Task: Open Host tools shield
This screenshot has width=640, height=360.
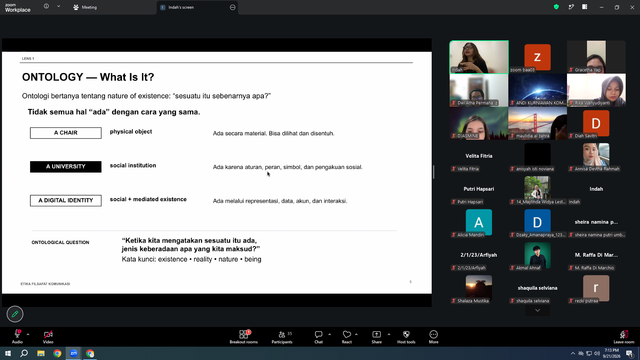Action: pyautogui.click(x=406, y=337)
